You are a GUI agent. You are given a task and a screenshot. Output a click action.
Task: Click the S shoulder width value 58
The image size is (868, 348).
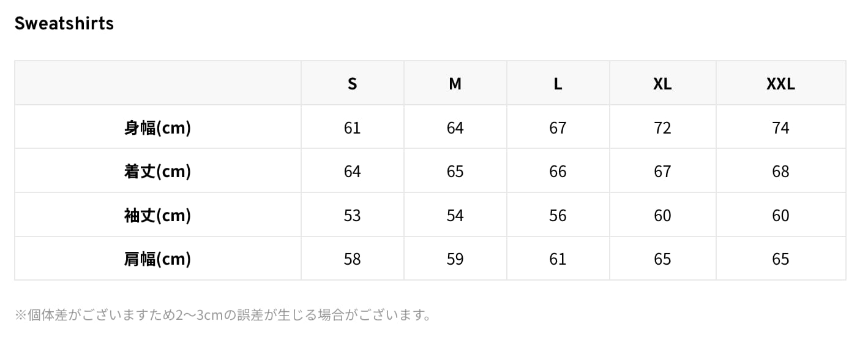tap(352, 259)
